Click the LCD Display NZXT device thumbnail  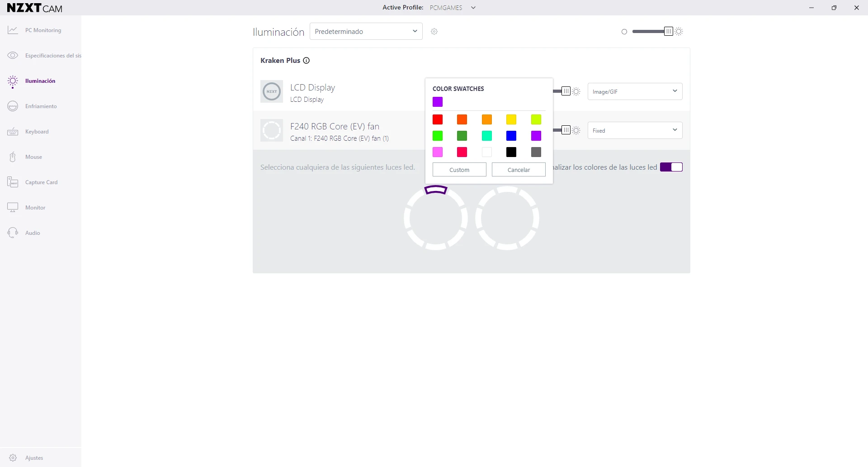point(272,91)
